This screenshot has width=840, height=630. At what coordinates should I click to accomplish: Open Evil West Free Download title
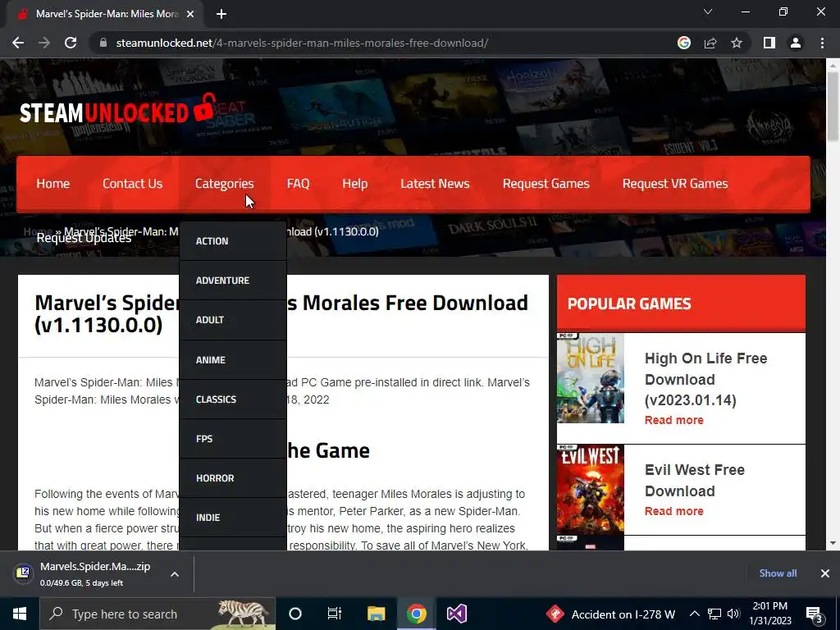(694, 481)
